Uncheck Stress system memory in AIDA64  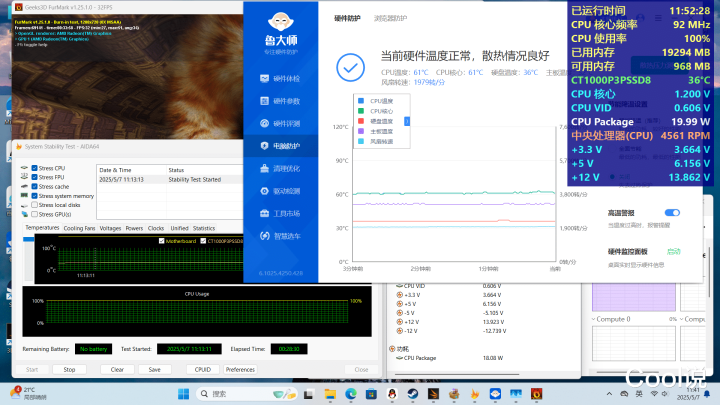coord(34,196)
